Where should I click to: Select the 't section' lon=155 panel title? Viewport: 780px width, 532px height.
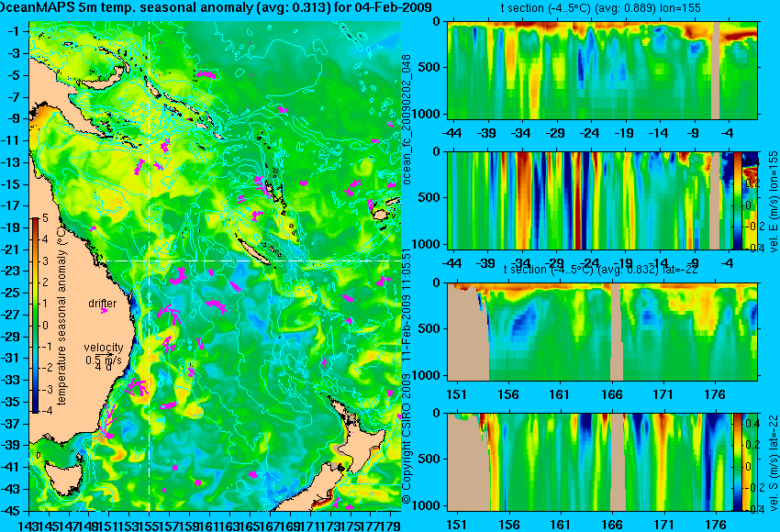pos(602,8)
